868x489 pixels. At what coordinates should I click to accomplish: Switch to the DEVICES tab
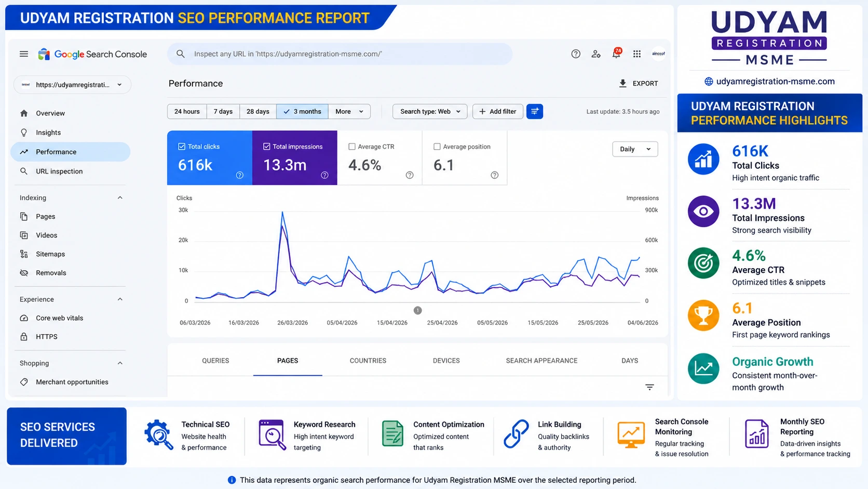(446, 361)
